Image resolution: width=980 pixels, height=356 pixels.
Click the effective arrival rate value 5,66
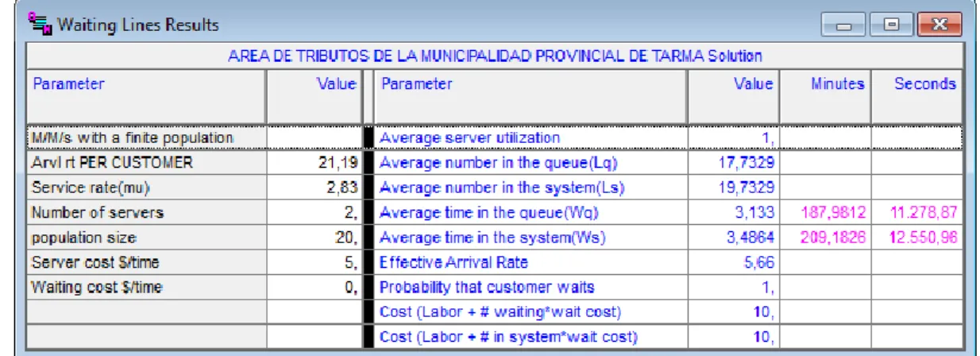758,263
